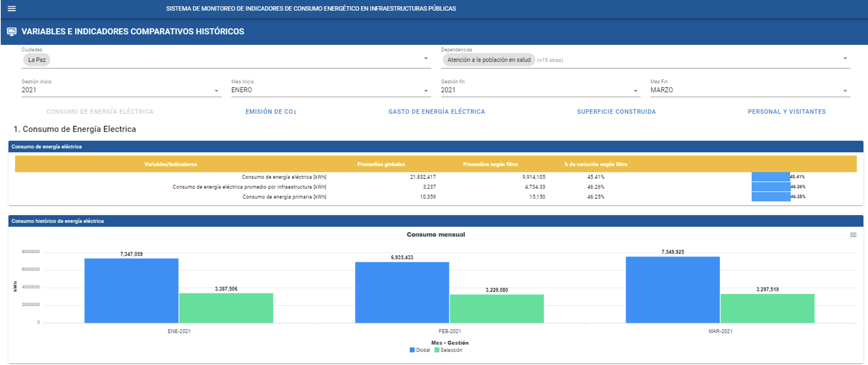Click the Atención a la población en salud chip

tap(489, 60)
